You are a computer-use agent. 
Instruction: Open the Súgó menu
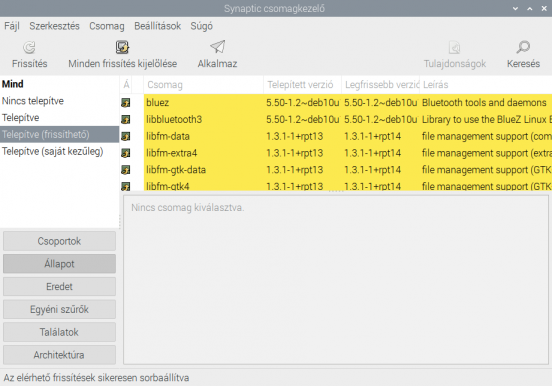201,26
